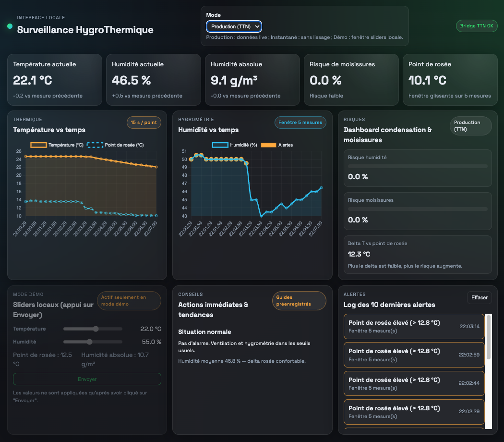The image size is (504, 442).
Task: Toggle the Humidité (%) legend swatch
Action: pos(220,145)
